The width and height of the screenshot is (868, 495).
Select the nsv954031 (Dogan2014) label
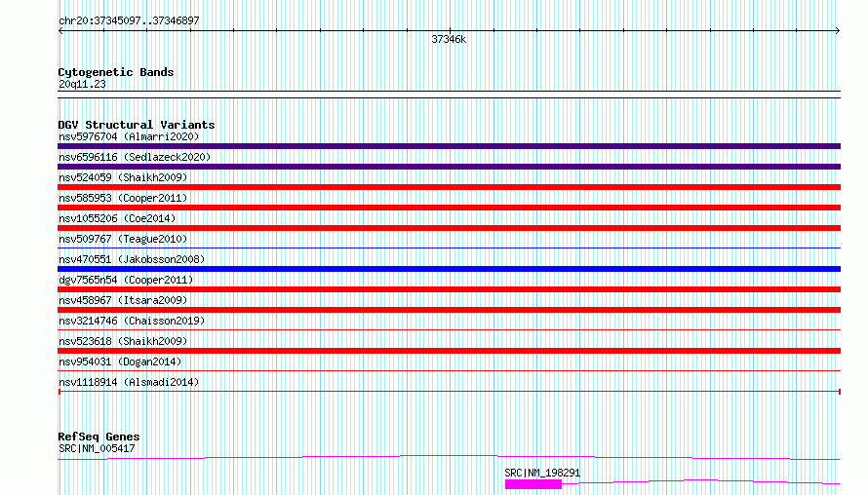(120, 362)
